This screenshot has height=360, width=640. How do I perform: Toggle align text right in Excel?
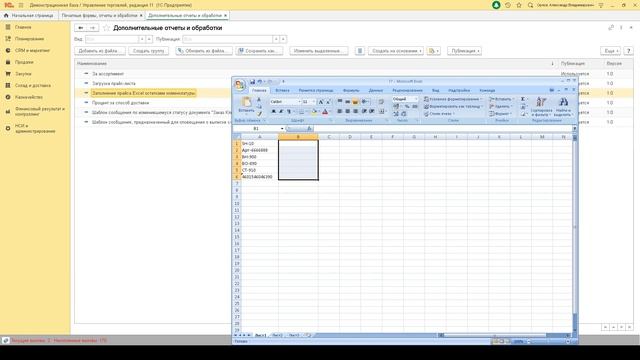click(356, 111)
